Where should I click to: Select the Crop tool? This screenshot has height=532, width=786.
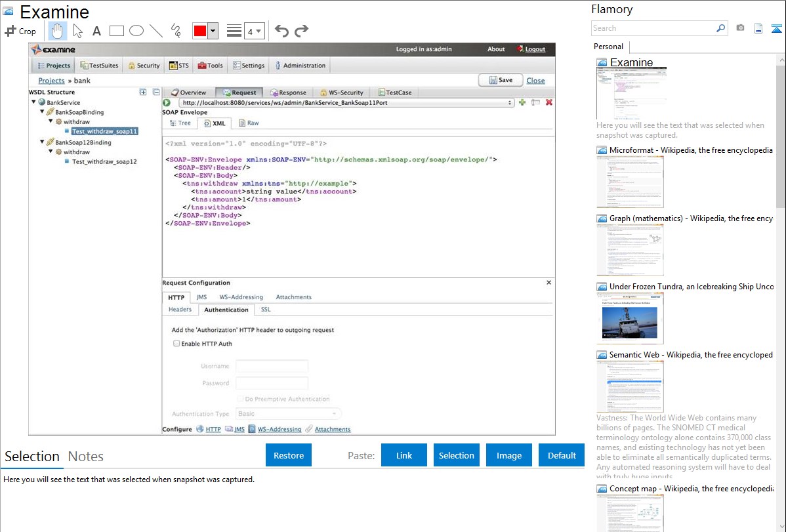(20, 31)
